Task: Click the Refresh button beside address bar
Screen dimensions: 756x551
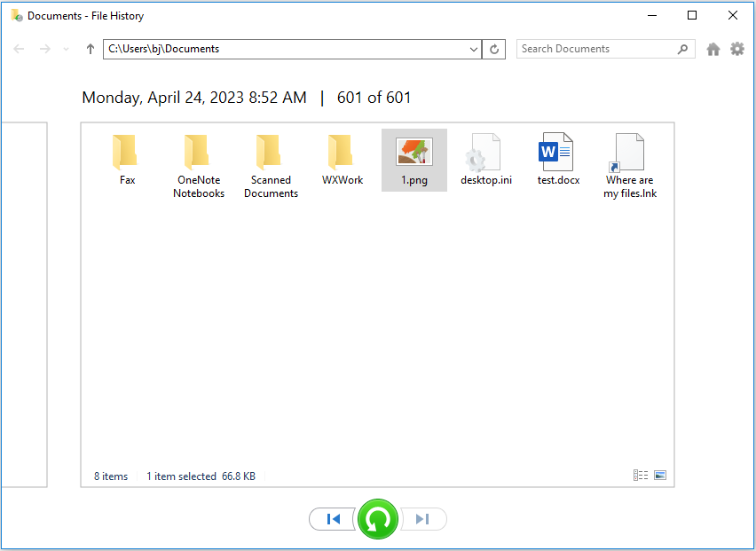Action: click(494, 50)
